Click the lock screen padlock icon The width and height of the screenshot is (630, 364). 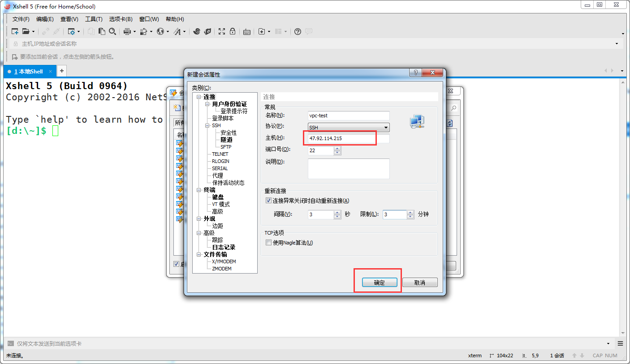233,31
